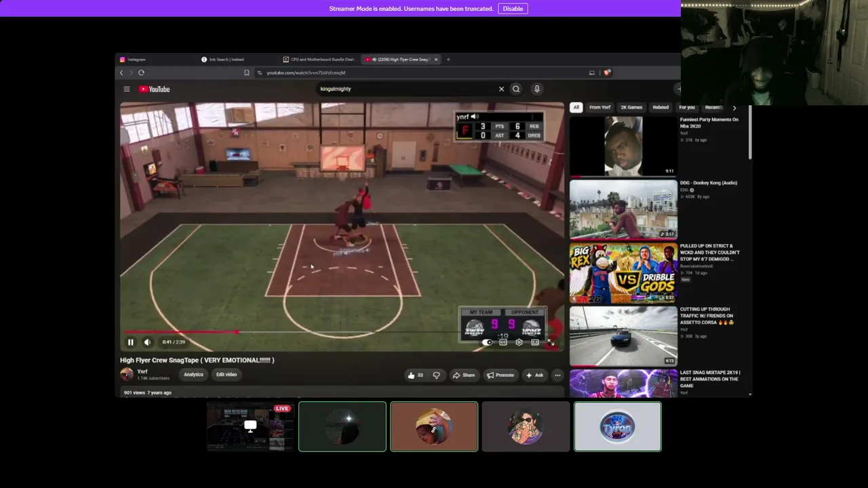
Task: Enter fullscreen video mode
Action: [551, 342]
